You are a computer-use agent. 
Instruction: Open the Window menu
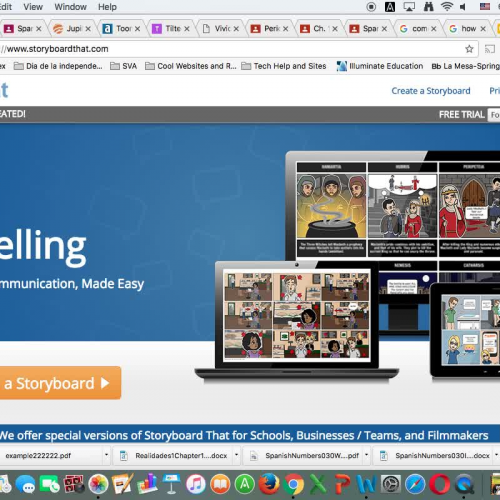(70, 7)
